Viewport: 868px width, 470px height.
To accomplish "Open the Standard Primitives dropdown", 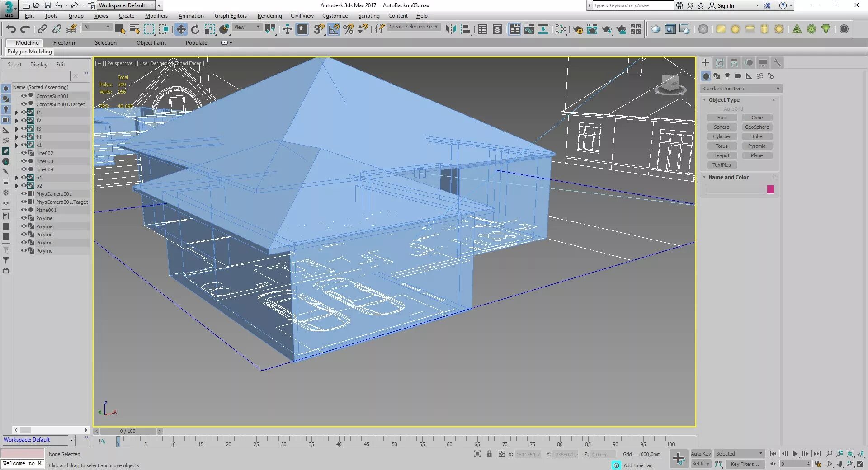I will tap(741, 89).
